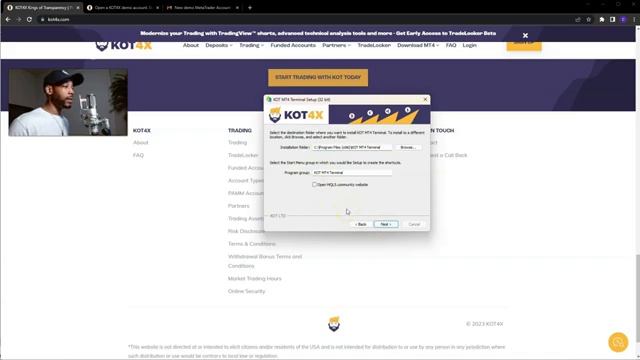
Task: Click Back in the setup dialog
Action: tap(361, 224)
